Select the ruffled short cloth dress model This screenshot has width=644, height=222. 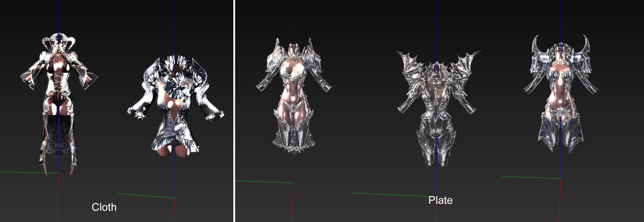(175, 106)
